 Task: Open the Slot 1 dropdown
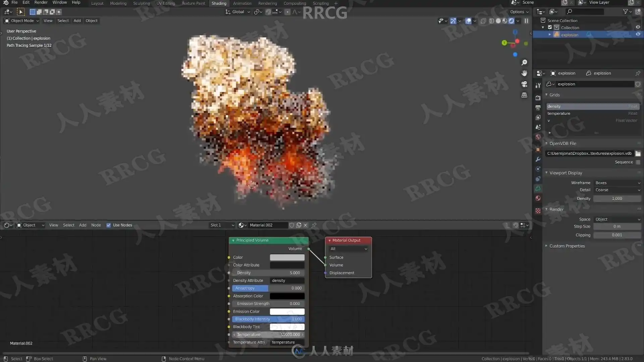[222, 225]
